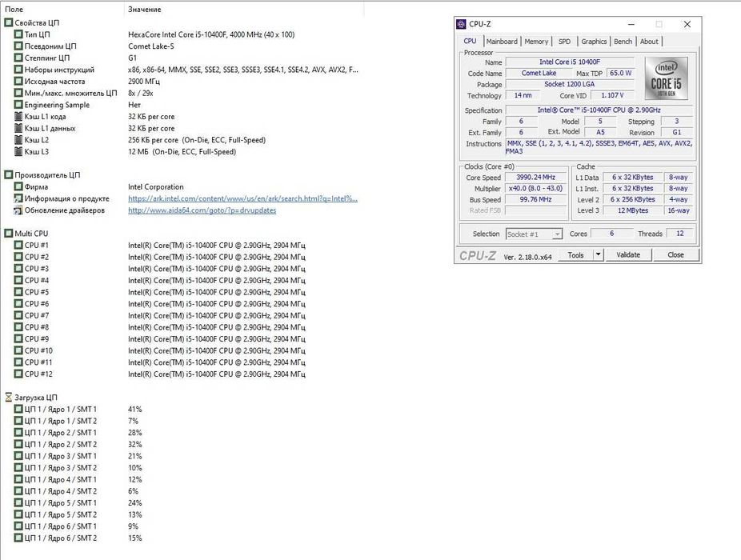Click the icon next to Фирма
Image resolution: width=741 pixels, height=560 pixels.
pos(18,186)
